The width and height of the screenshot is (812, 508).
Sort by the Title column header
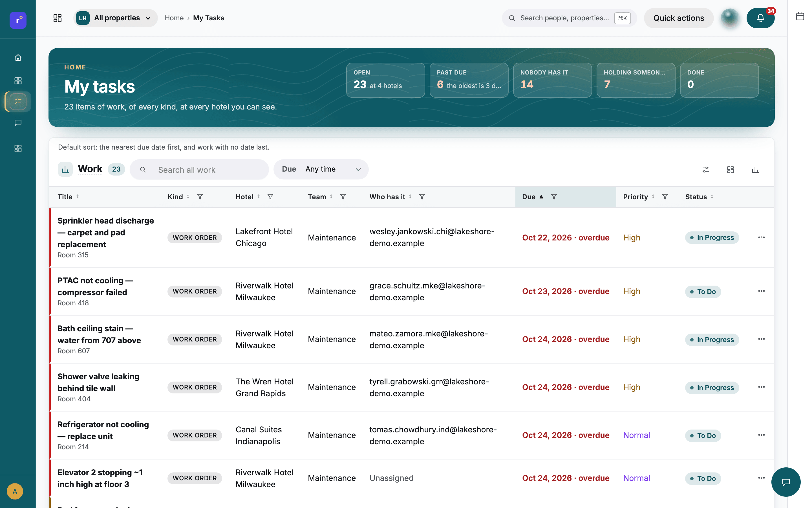[68, 197]
